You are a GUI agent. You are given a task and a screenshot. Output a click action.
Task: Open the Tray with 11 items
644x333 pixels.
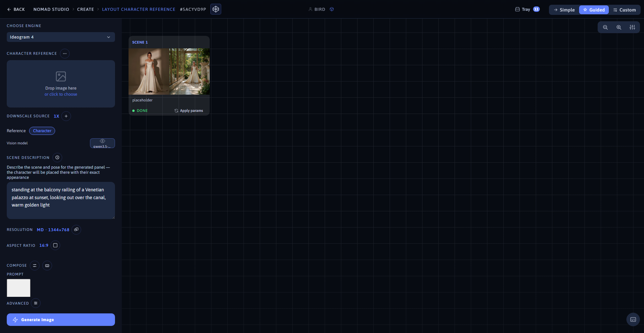pos(527,9)
